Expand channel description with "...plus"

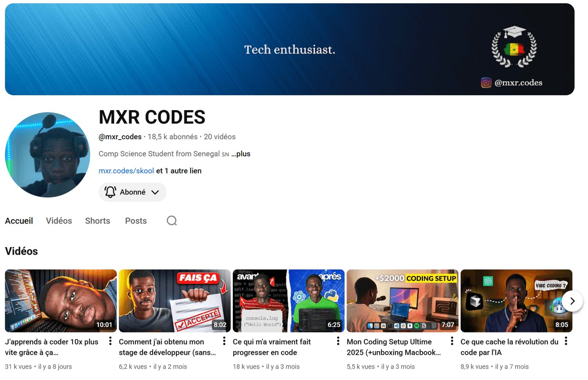[x=241, y=154]
